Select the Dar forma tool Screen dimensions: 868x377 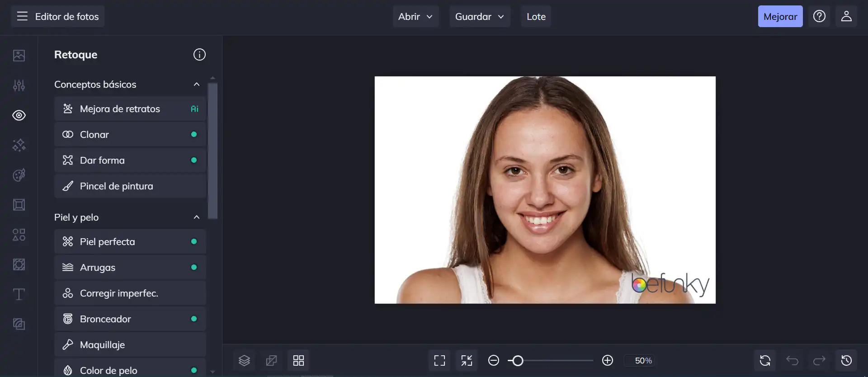click(x=130, y=160)
